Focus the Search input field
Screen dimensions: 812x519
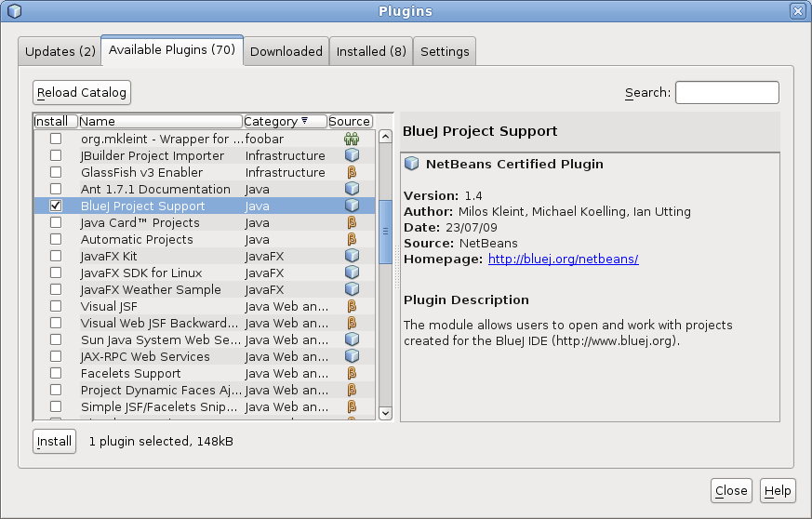tap(727, 93)
